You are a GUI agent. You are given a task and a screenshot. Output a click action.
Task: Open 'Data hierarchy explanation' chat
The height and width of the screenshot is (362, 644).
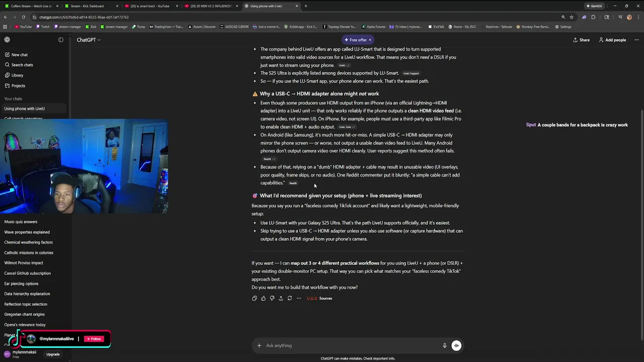click(x=34, y=294)
